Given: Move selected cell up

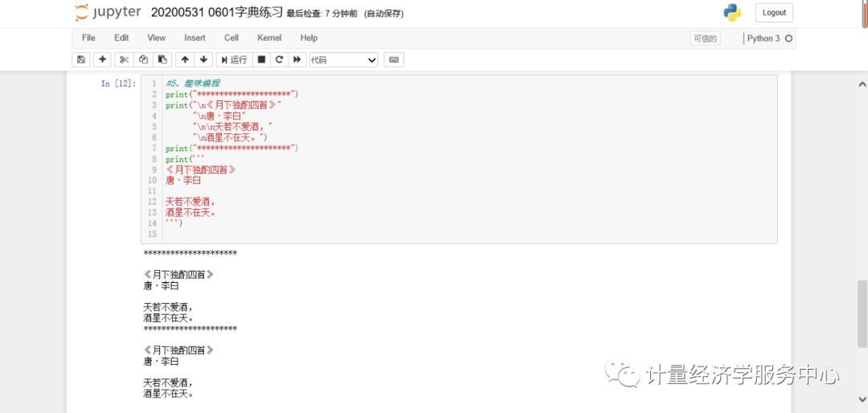Looking at the screenshot, I should tap(185, 59).
